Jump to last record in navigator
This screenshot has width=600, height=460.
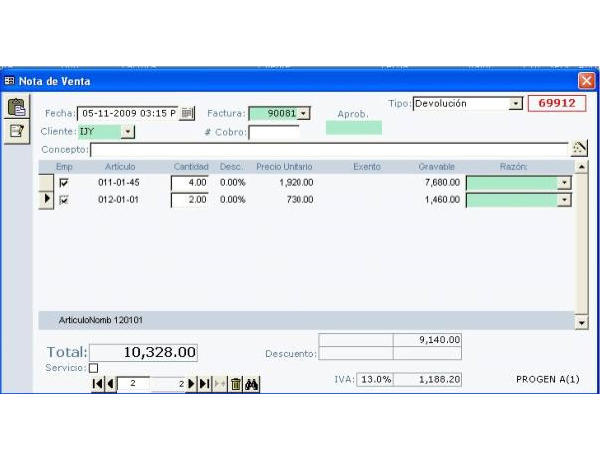(204, 384)
